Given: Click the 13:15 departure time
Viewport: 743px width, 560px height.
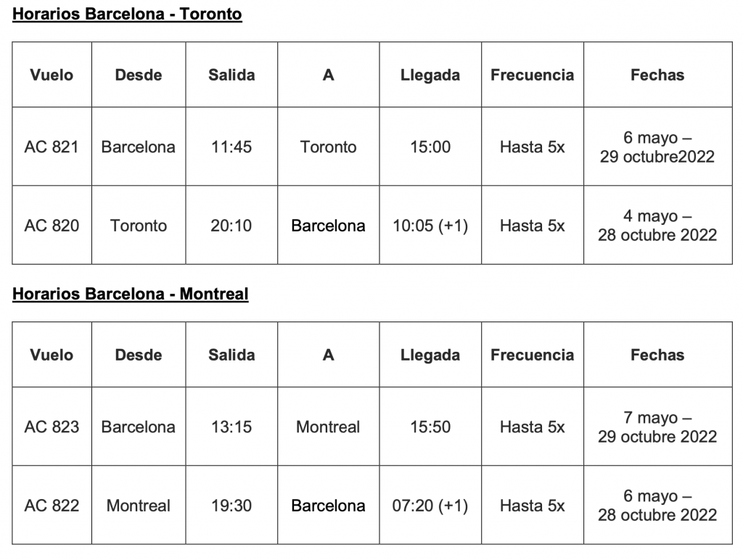Looking at the screenshot, I should point(231,427).
